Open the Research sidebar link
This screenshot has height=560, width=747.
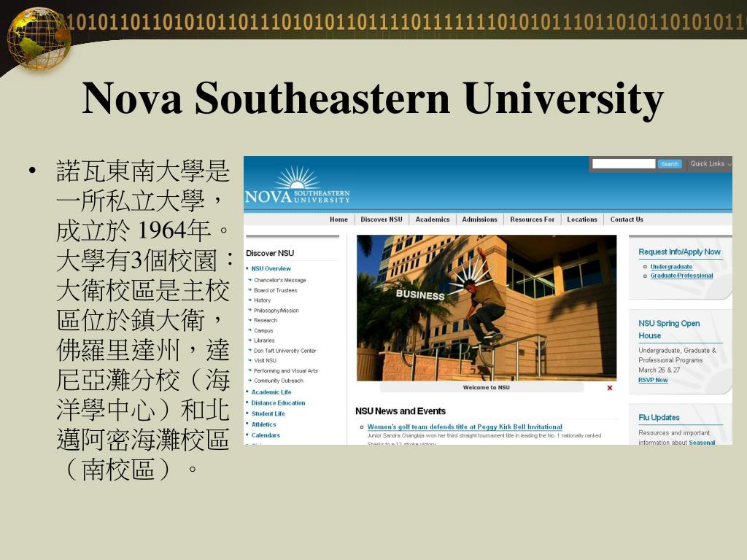click(x=266, y=321)
